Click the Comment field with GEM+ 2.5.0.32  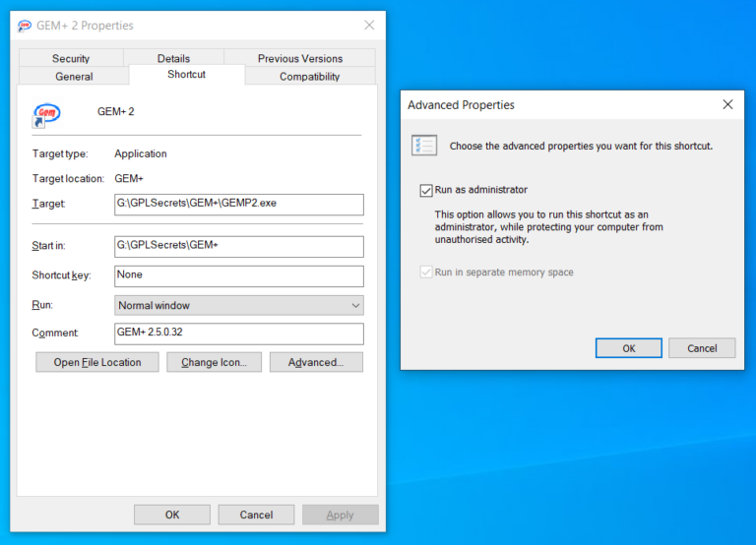coord(239,333)
